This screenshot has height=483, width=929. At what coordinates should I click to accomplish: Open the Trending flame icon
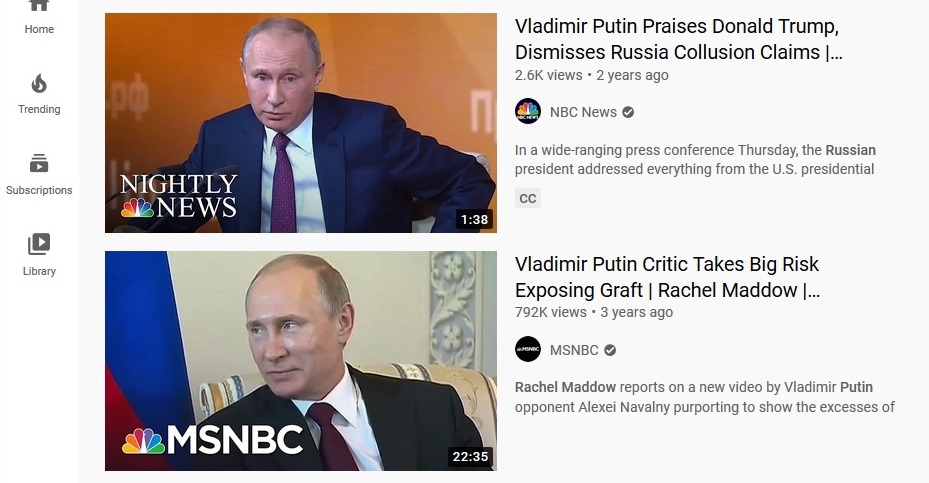coord(39,84)
